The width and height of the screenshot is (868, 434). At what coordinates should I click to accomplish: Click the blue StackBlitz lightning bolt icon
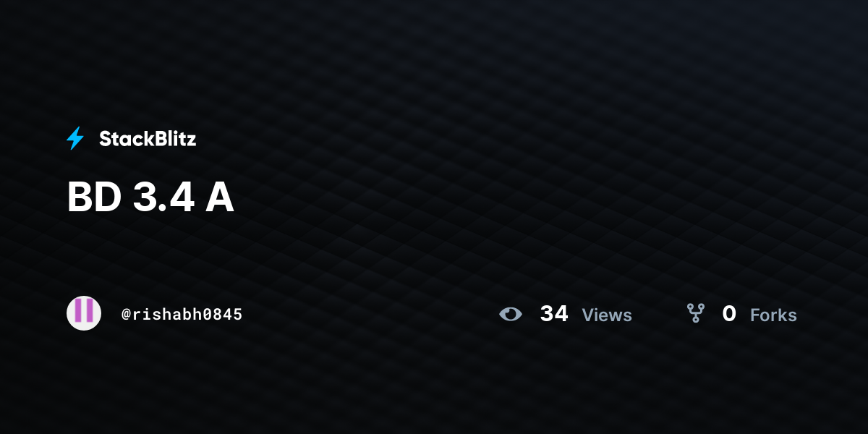(x=75, y=138)
